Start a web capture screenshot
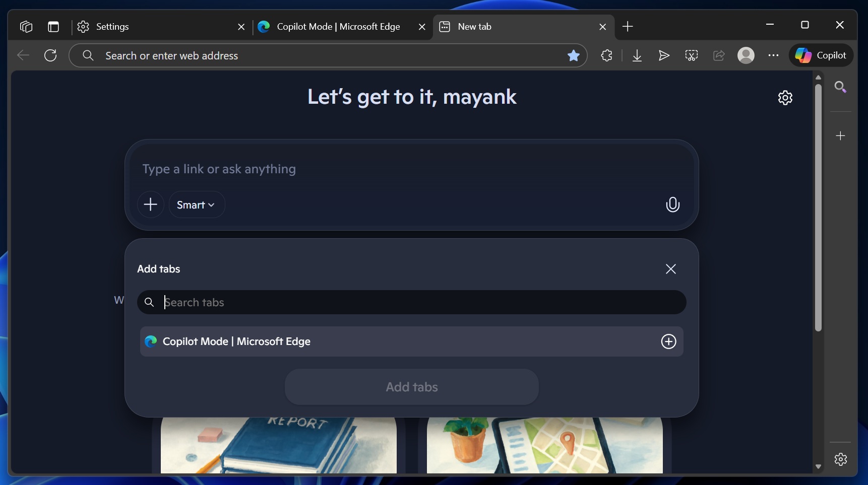 pyautogui.click(x=691, y=55)
